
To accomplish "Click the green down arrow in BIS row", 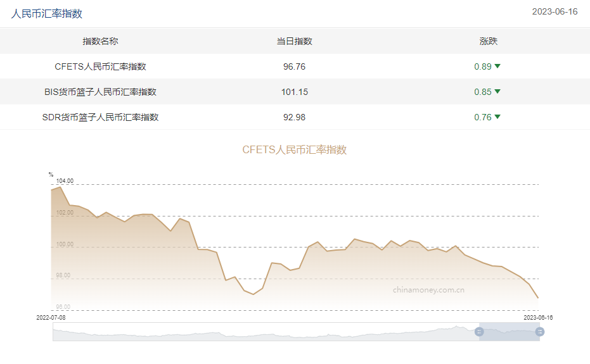I will click(x=497, y=92).
